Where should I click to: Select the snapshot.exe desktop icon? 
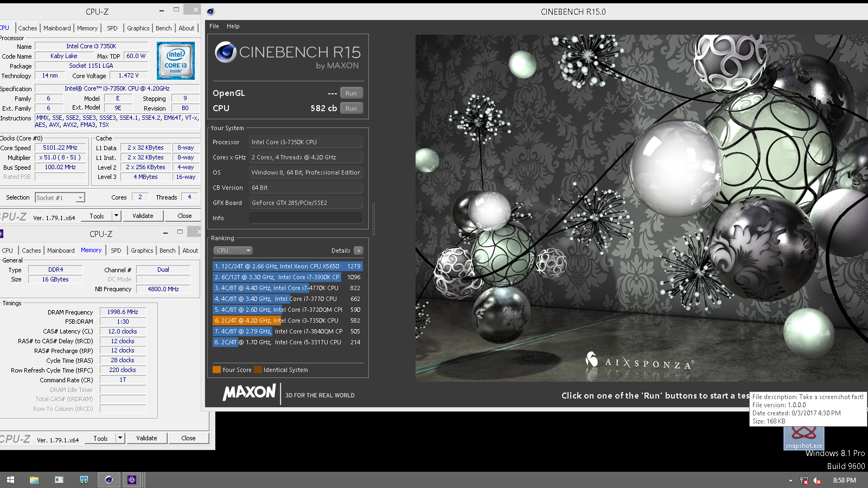point(803,438)
